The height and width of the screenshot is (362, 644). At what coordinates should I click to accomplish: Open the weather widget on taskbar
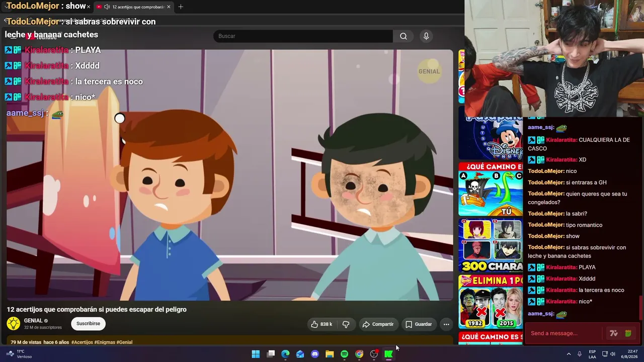(20, 354)
